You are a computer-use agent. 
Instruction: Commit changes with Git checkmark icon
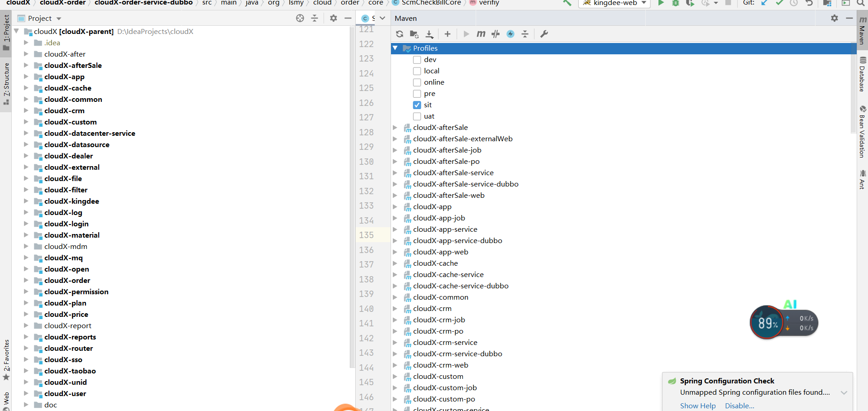tap(779, 3)
